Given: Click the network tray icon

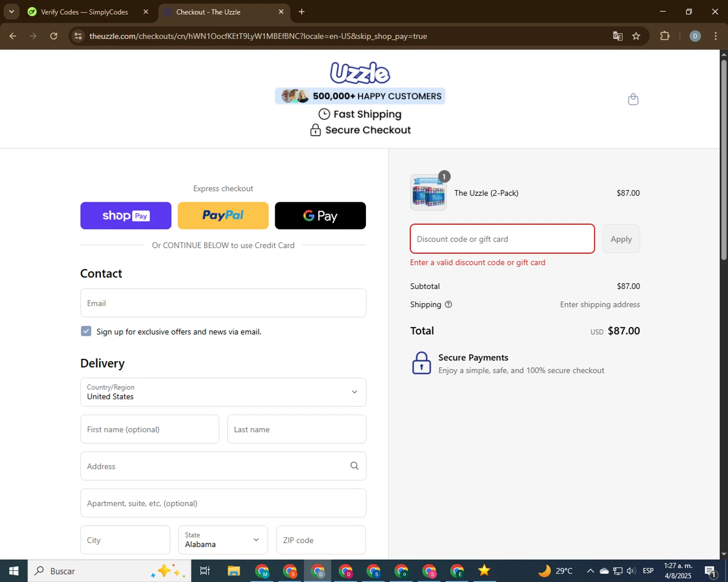Looking at the screenshot, I should pos(618,571).
